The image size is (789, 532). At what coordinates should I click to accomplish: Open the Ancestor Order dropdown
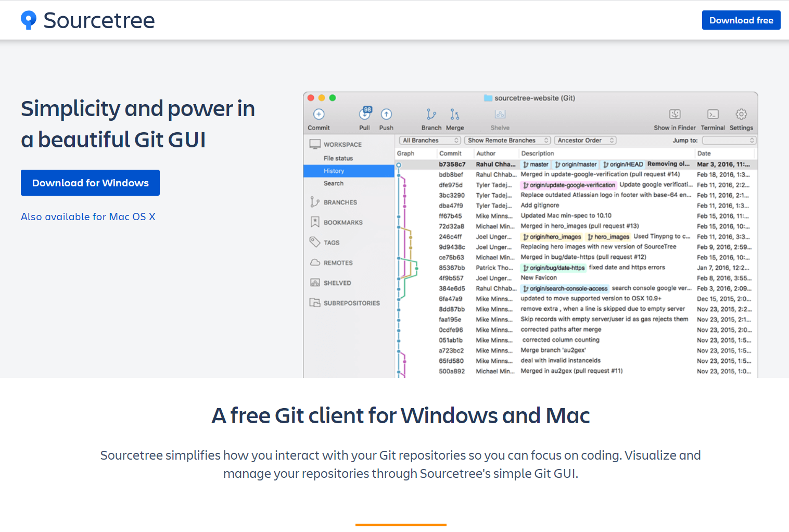tap(586, 141)
